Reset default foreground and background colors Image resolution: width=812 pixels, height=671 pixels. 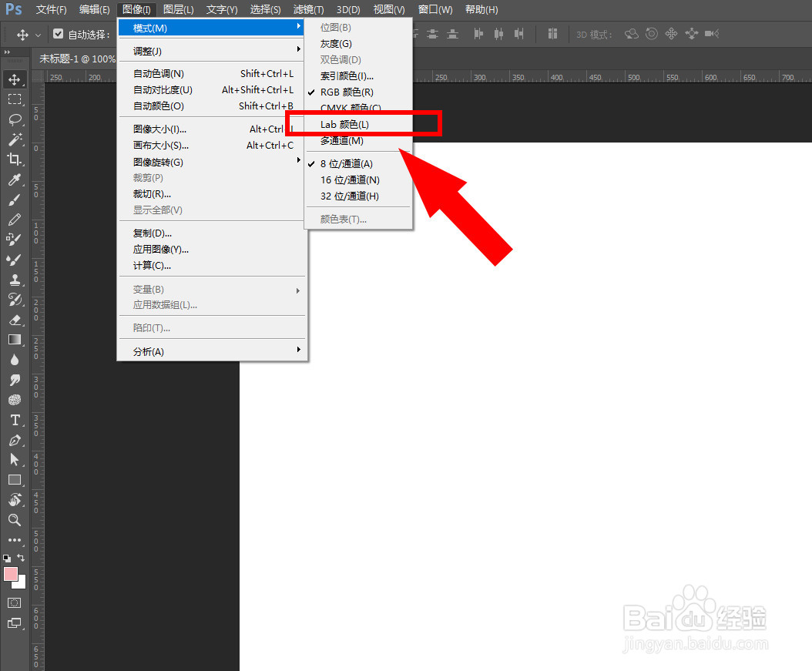click(x=7, y=558)
